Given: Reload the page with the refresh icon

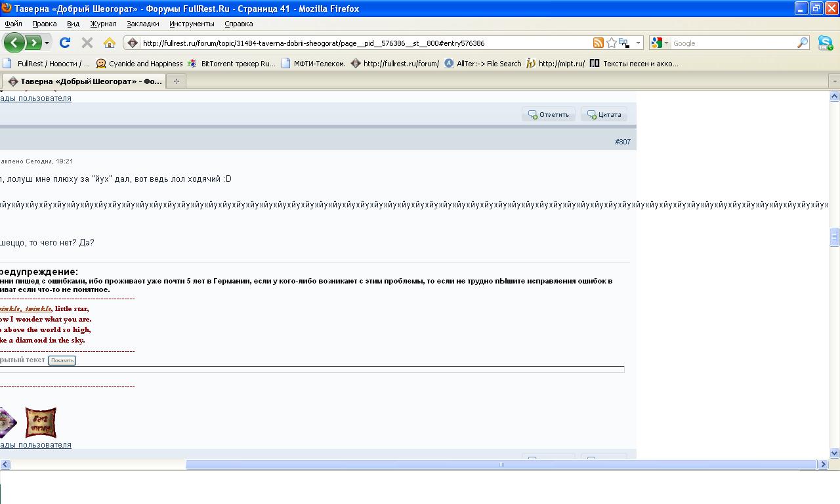Looking at the screenshot, I should tap(64, 43).
